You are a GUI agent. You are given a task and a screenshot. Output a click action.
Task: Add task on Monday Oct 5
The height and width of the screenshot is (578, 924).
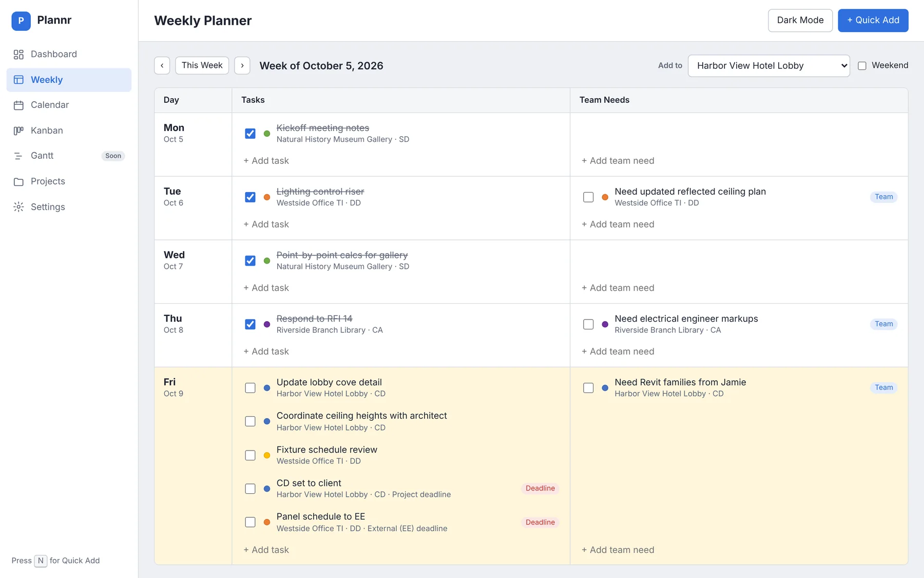(x=266, y=161)
